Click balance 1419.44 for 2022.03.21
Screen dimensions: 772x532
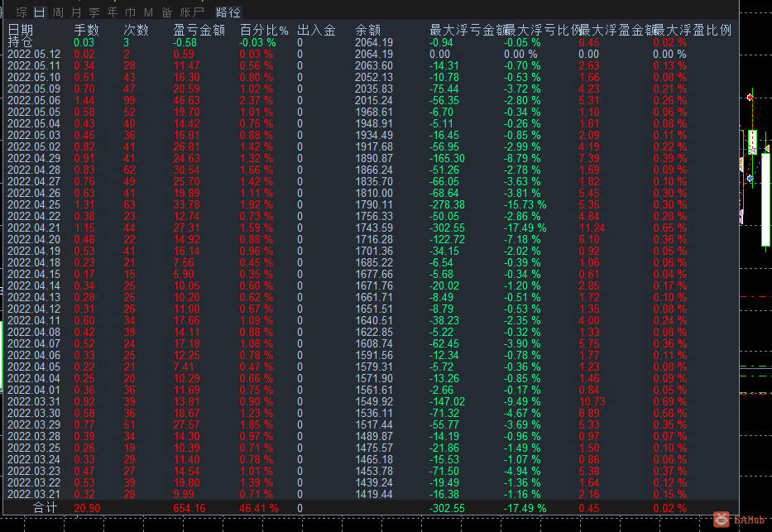point(374,494)
